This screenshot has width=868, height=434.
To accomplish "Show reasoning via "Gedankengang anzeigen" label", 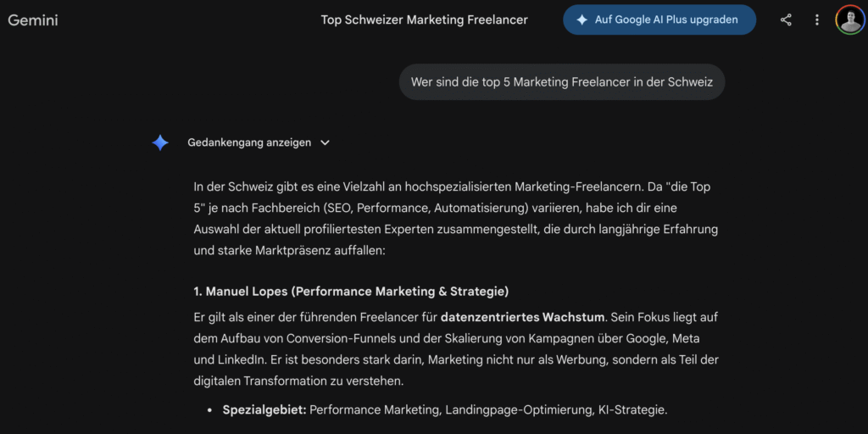I will [x=249, y=142].
